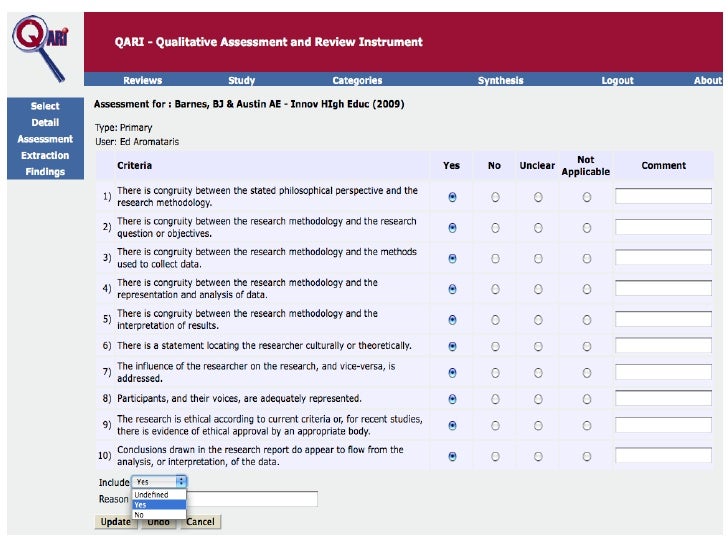This screenshot has height=546, width=728.
Task: Mark criterion 7 as Unclear
Action: [x=538, y=373]
